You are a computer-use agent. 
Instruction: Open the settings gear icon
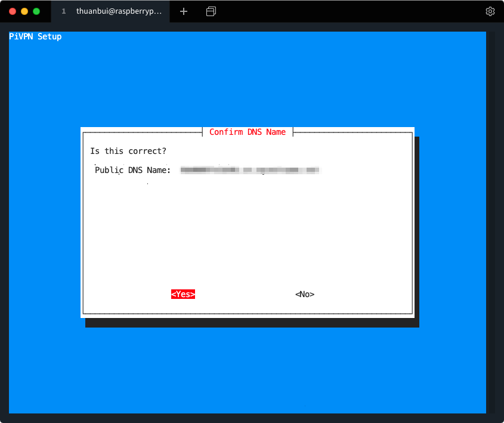coord(490,11)
